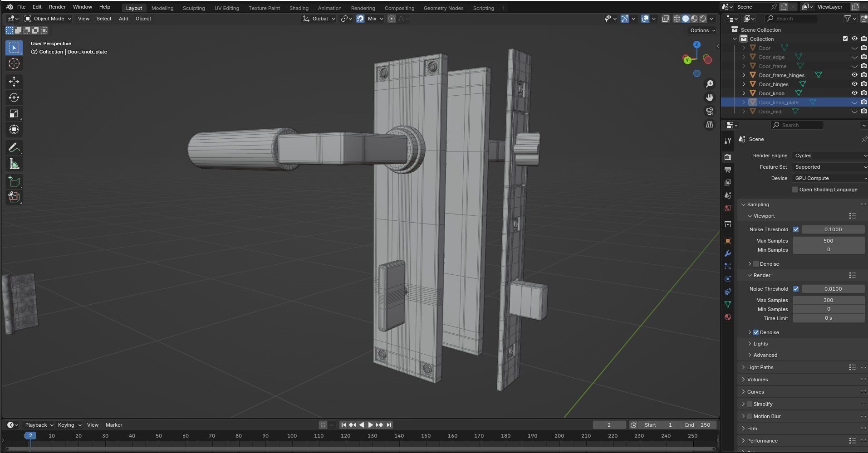Activate the Move tool
This screenshot has height=453, width=868.
coord(14,82)
